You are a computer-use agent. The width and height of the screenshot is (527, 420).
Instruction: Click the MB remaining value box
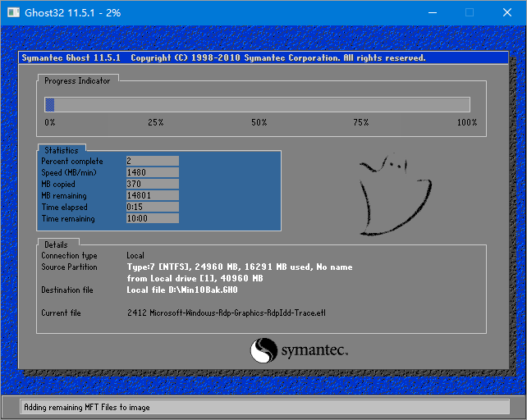pos(152,196)
